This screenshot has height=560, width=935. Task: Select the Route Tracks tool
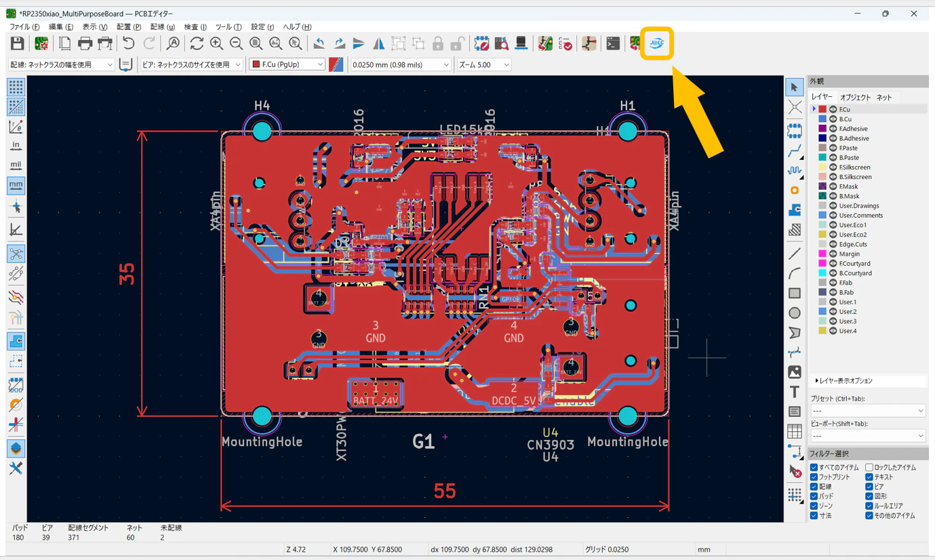(795, 151)
